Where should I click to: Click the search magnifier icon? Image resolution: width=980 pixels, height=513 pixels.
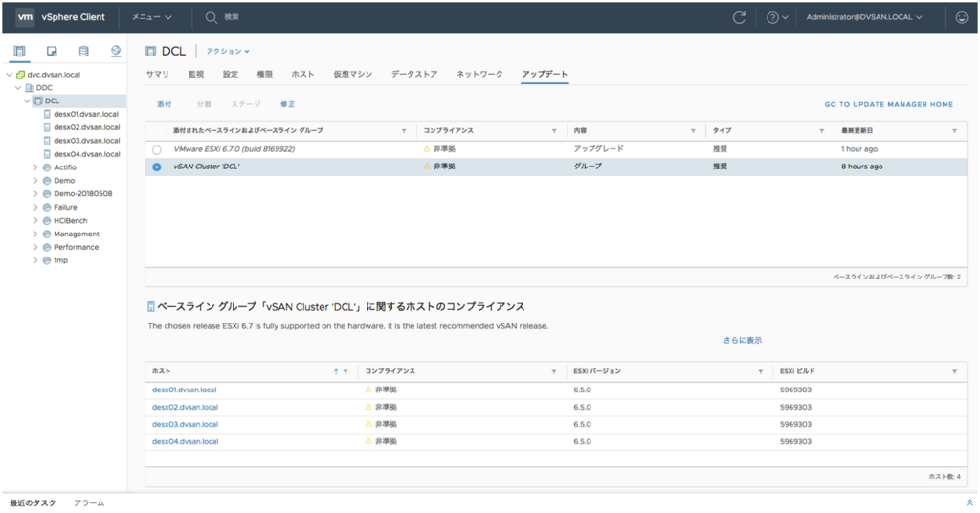click(212, 17)
